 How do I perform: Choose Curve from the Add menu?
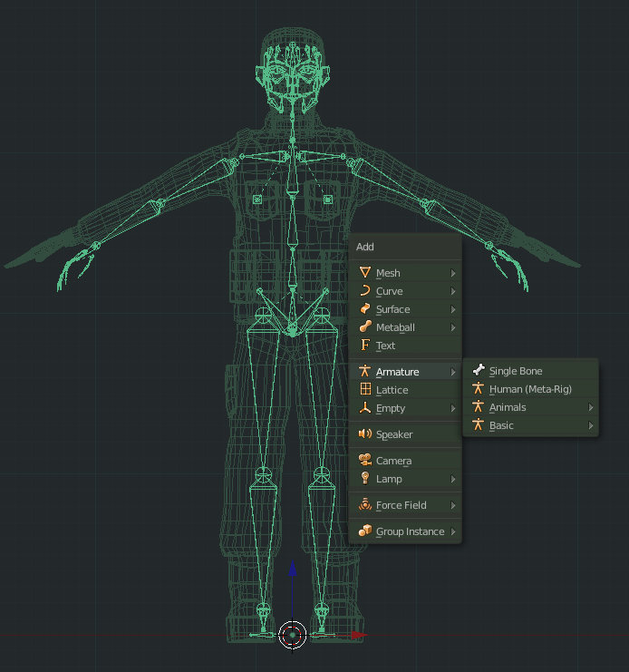click(x=405, y=291)
